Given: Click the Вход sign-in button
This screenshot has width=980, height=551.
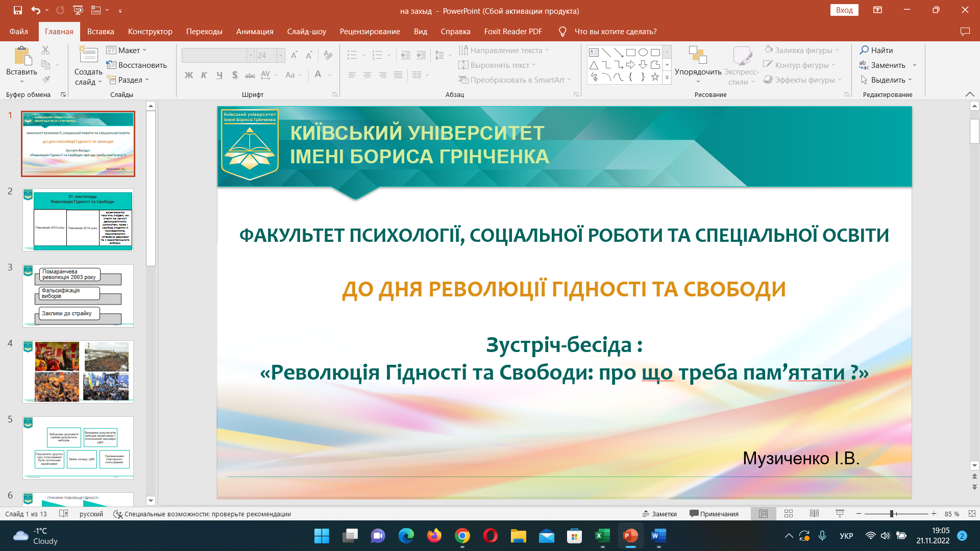Looking at the screenshot, I should click(x=844, y=10).
